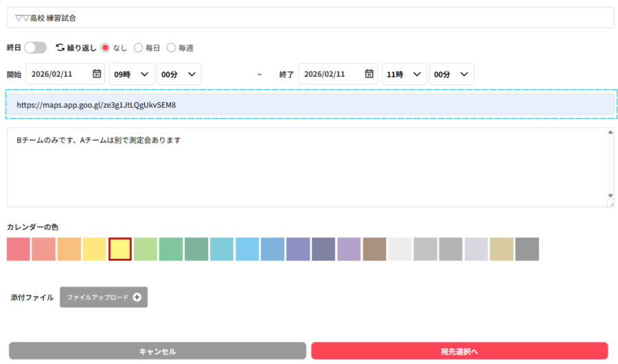The height and width of the screenshot is (364, 618).
Task: Select the なし repeat radio option
Action: 105,47
